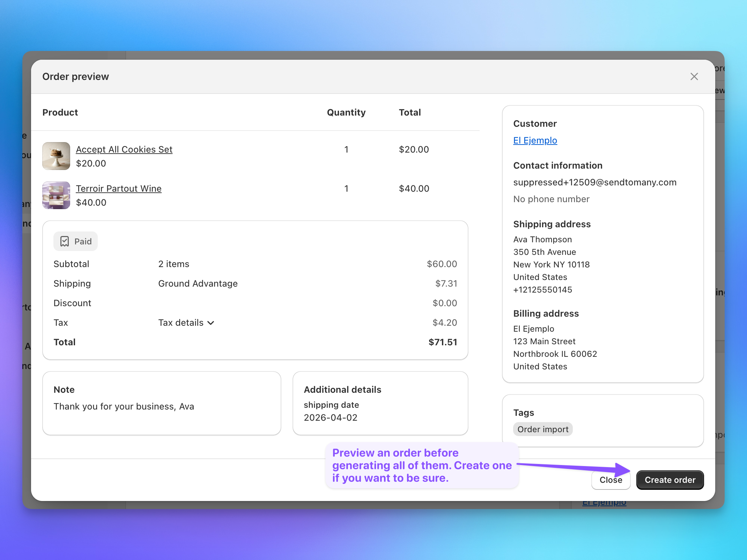Close the Order preview dialog with the X
Viewport: 747px width, 560px height.
(x=694, y=76)
